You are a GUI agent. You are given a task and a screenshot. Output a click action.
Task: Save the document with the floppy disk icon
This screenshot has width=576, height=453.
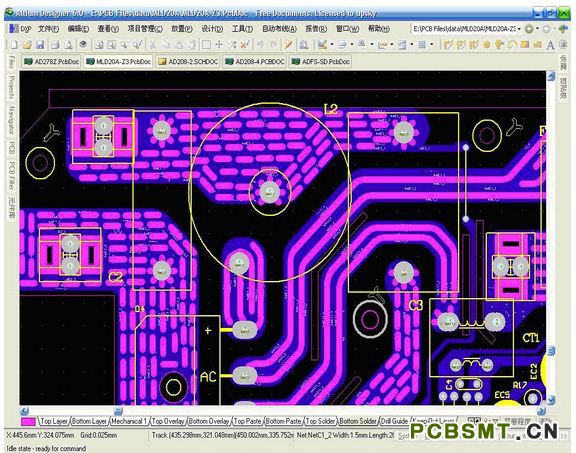pos(40,45)
